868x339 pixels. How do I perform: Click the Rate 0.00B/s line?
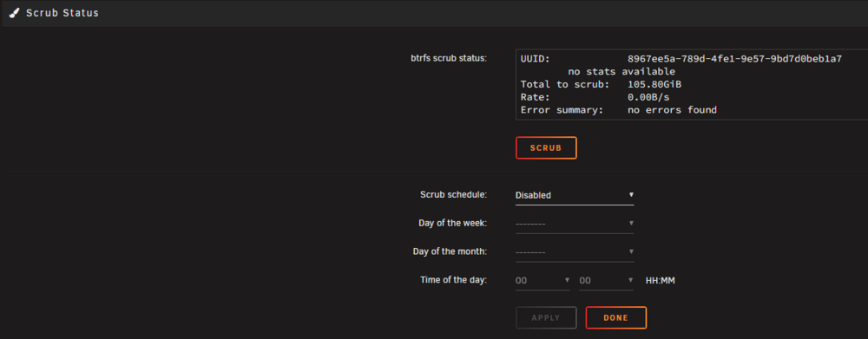point(595,97)
